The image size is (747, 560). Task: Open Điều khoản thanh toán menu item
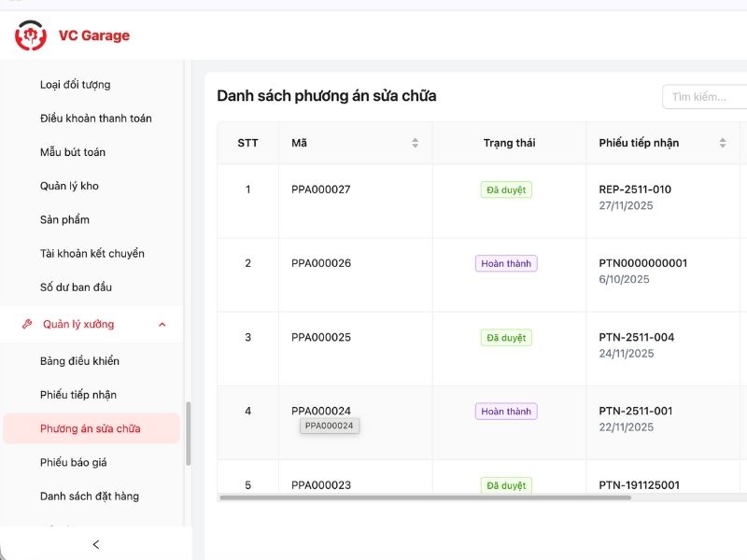coord(95,119)
